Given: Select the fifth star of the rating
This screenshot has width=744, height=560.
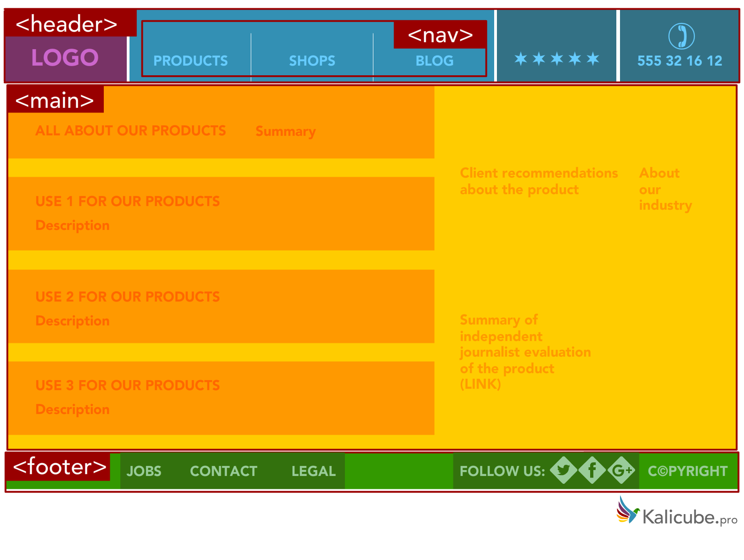Looking at the screenshot, I should click(x=593, y=58).
